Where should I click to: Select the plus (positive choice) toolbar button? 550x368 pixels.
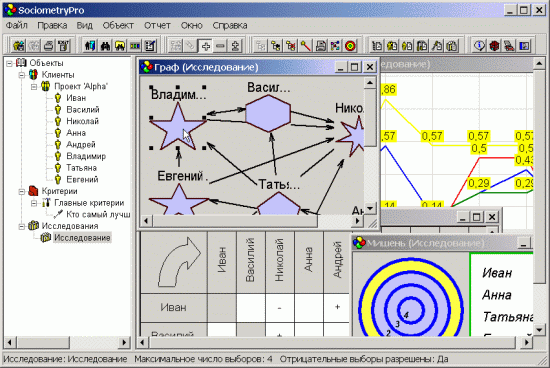point(206,46)
